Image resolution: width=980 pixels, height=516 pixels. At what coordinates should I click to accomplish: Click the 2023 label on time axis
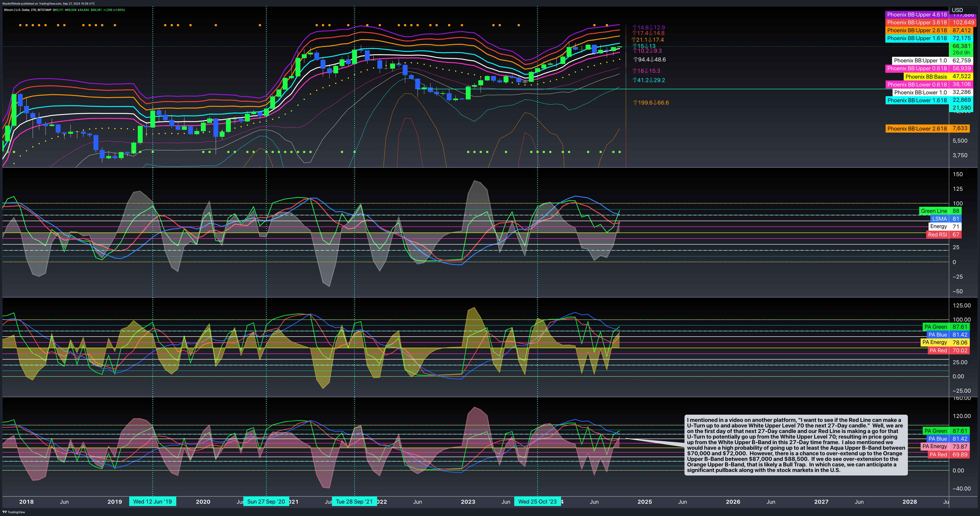[x=468, y=502]
